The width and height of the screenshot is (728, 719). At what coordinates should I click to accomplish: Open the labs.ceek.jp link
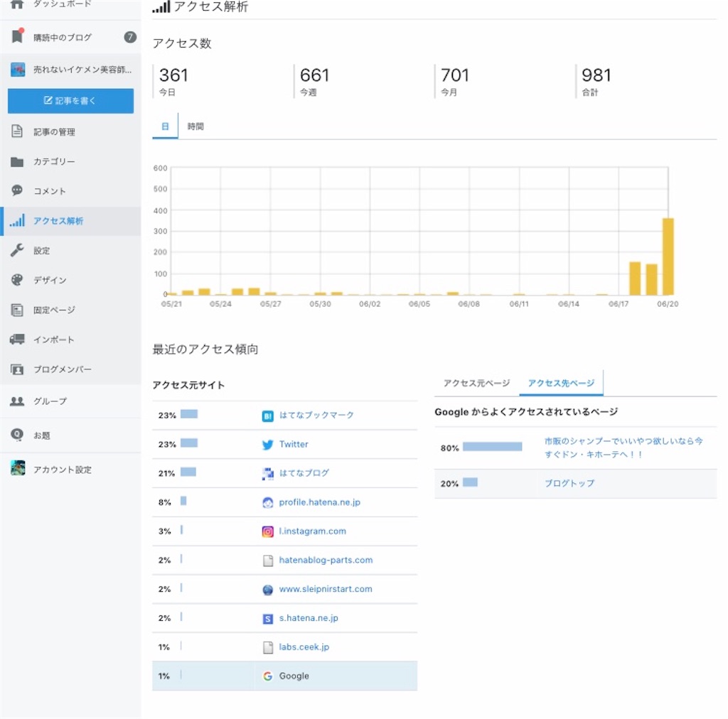tap(304, 647)
